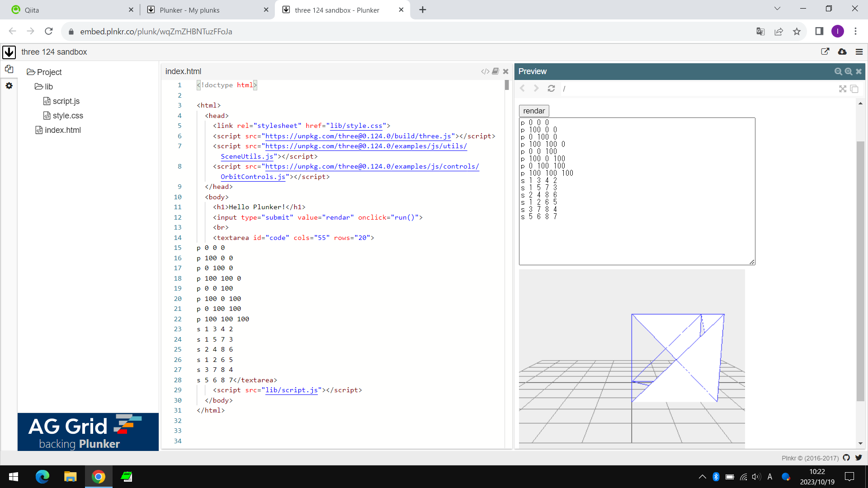This screenshot has width=868, height=488.
Task: Zoom out the Preview pane
Action: pyautogui.click(x=838, y=71)
